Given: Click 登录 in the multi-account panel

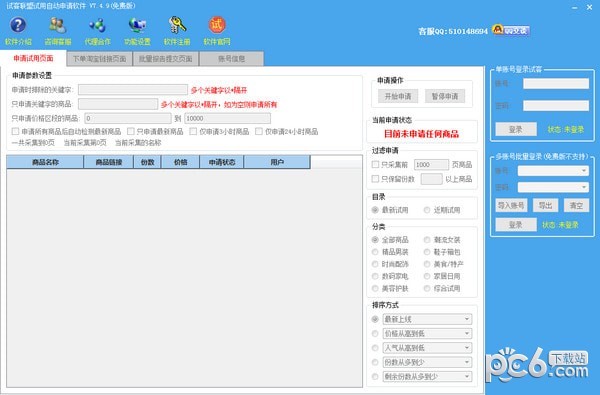Looking at the screenshot, I should click(516, 225).
